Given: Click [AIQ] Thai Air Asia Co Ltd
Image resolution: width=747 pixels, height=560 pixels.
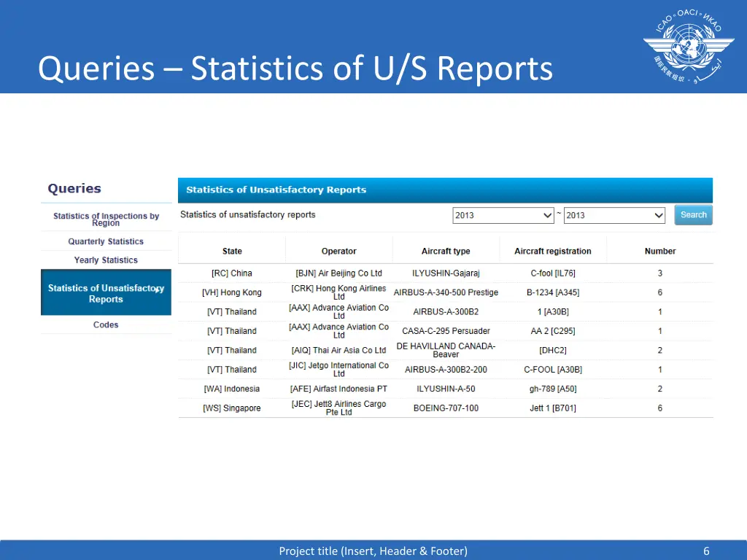Looking at the screenshot, I should (x=338, y=351).
